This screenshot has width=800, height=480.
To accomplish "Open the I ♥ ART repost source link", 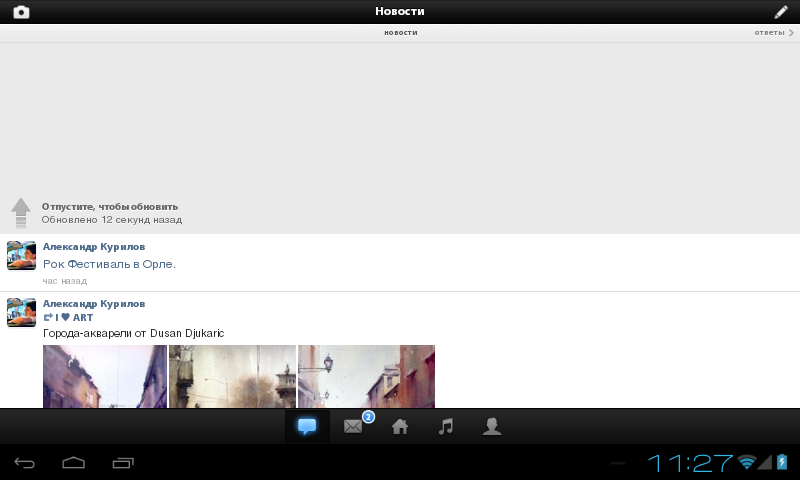I will click(74, 318).
